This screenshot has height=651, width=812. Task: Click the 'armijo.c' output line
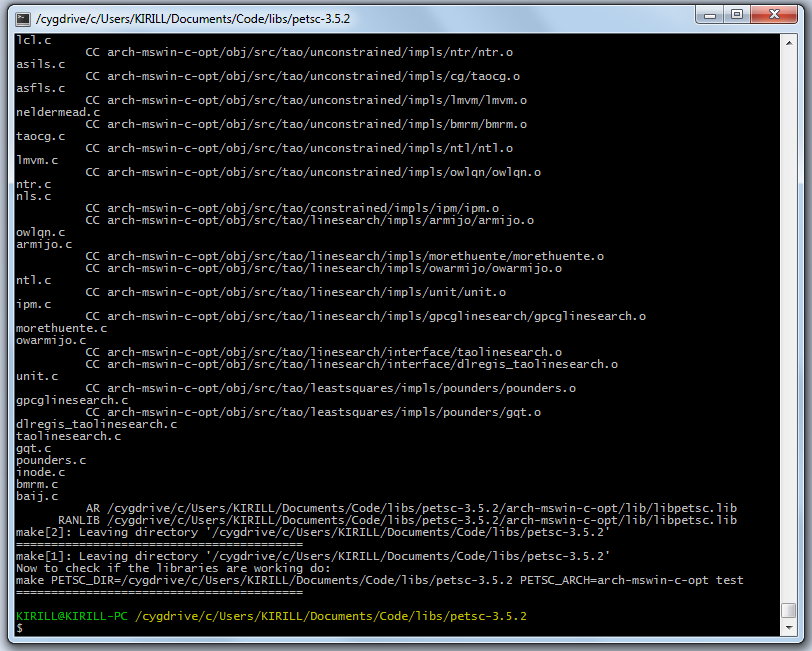tap(44, 244)
